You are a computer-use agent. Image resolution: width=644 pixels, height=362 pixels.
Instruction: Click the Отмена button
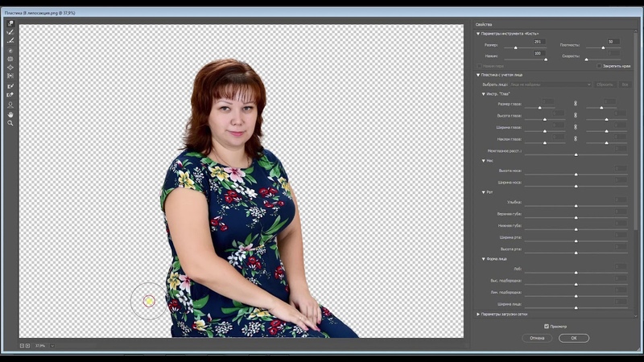(537, 338)
